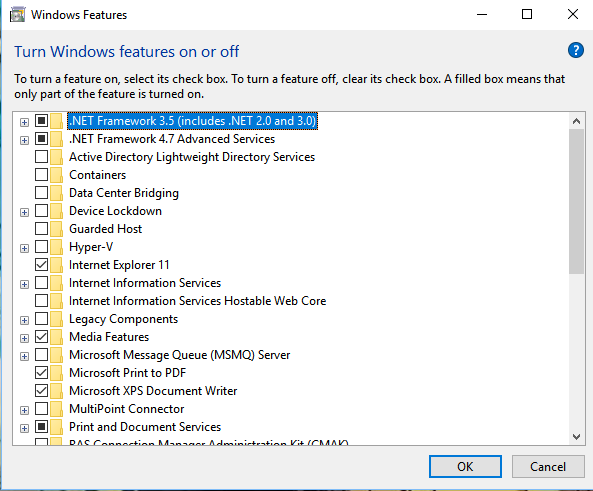
Task: Click the folder icon next to Media Features
Action: pos(56,337)
